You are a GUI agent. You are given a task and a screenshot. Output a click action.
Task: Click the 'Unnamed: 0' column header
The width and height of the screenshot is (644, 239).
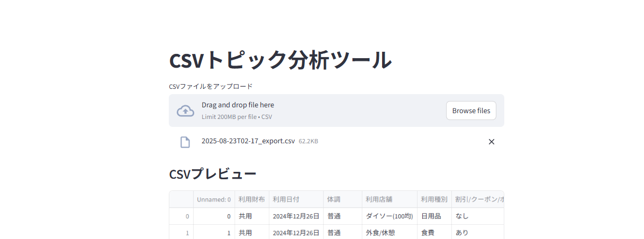[x=214, y=199]
